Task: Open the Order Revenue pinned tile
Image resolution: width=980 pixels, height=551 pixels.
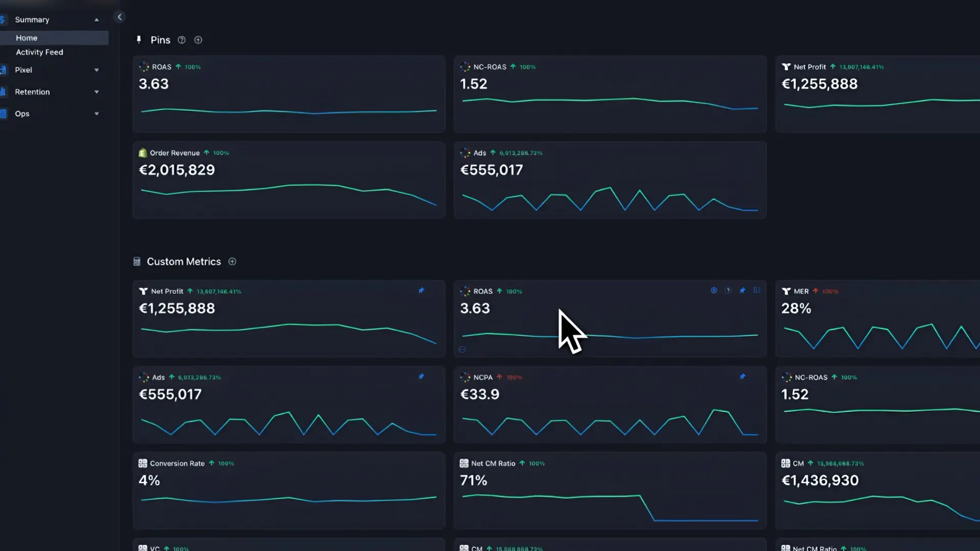Action: point(288,180)
